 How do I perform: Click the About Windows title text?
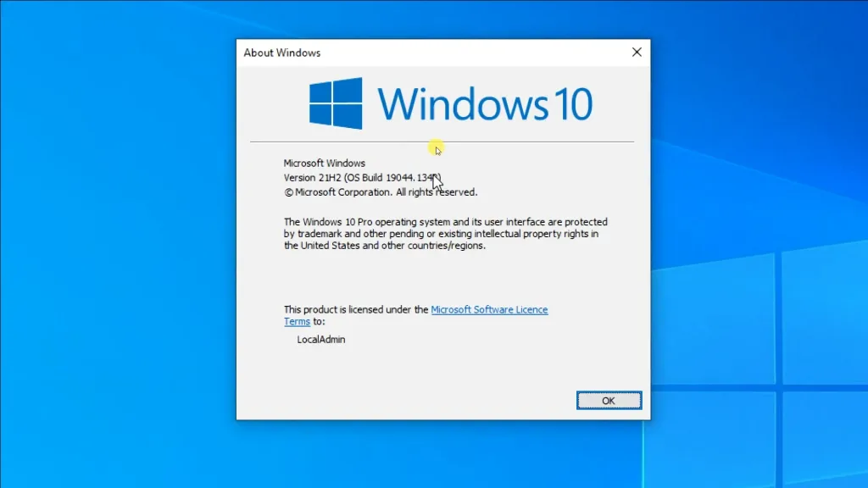tap(282, 53)
